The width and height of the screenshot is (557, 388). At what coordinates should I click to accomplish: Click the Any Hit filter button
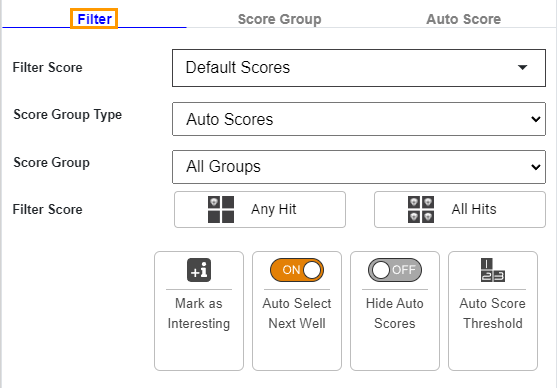[260, 210]
